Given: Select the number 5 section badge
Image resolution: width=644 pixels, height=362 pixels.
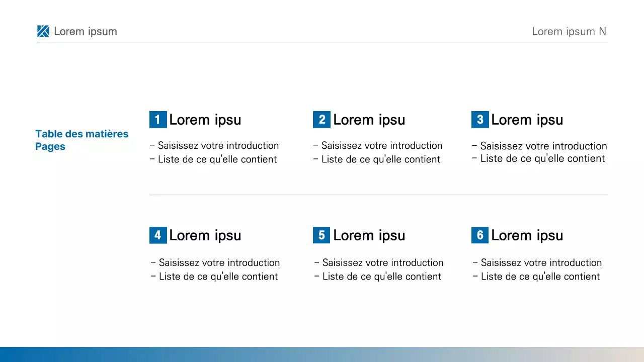Looking at the screenshot, I should tap(321, 235).
